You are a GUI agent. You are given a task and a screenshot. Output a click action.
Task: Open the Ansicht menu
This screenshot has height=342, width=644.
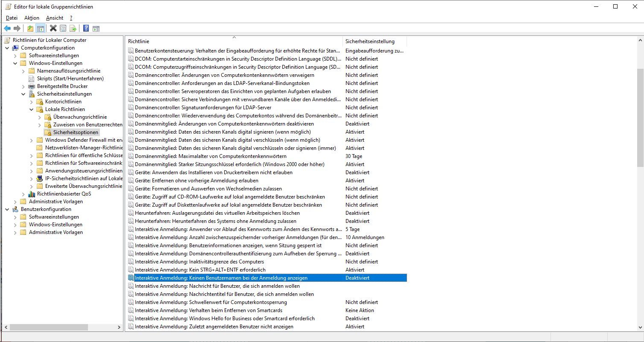[55, 18]
